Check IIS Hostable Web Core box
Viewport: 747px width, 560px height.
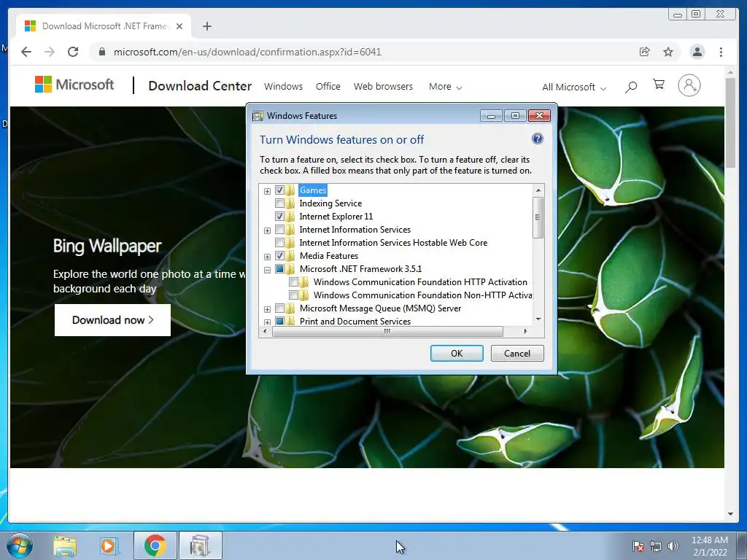click(279, 242)
